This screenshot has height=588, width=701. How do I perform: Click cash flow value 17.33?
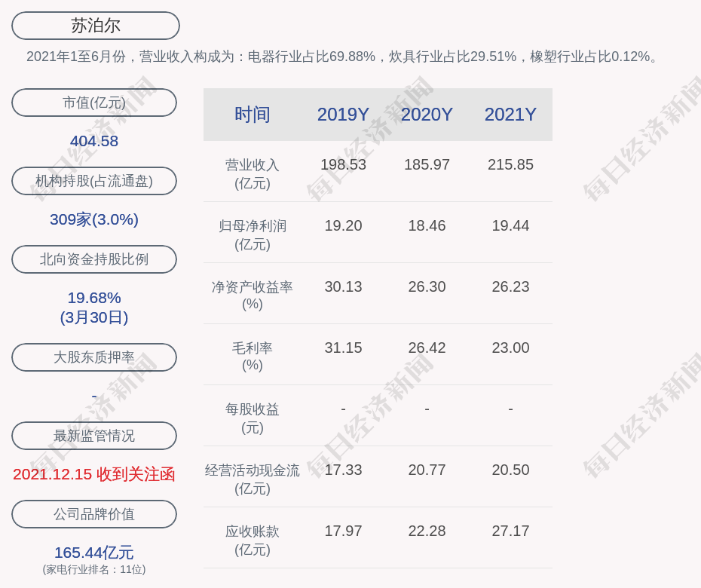[344, 470]
